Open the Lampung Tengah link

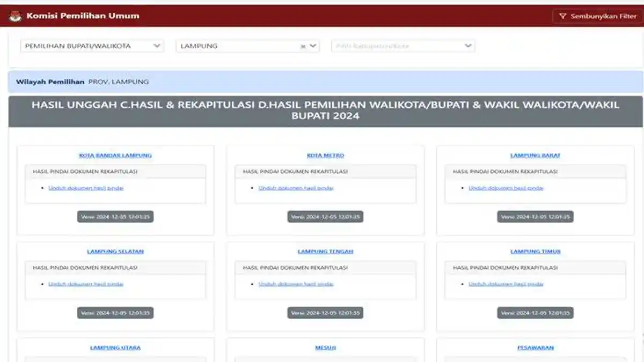[325, 252]
